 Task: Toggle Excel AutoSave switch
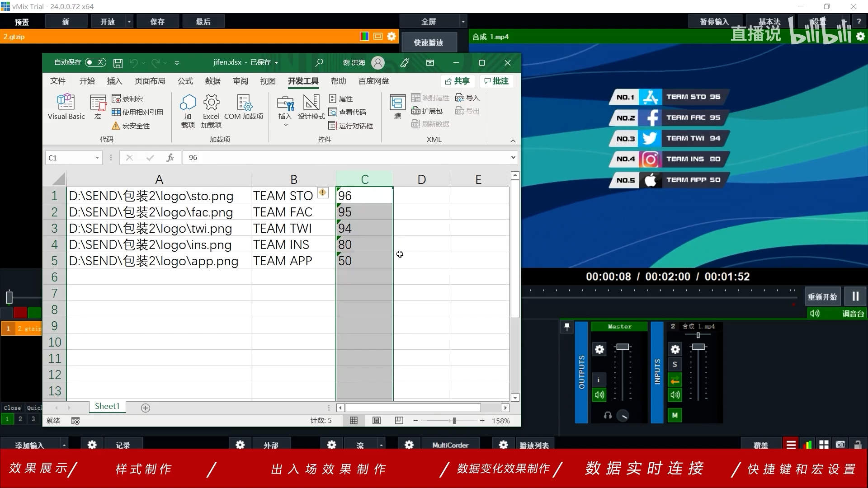pos(95,62)
